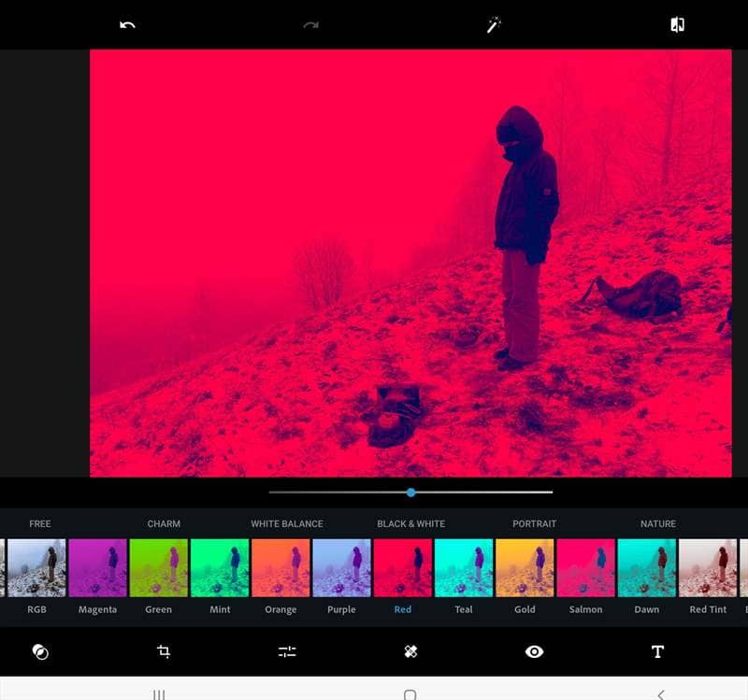Tap the undo arrow icon
Viewport: 748px width, 700px height.
coord(127,25)
